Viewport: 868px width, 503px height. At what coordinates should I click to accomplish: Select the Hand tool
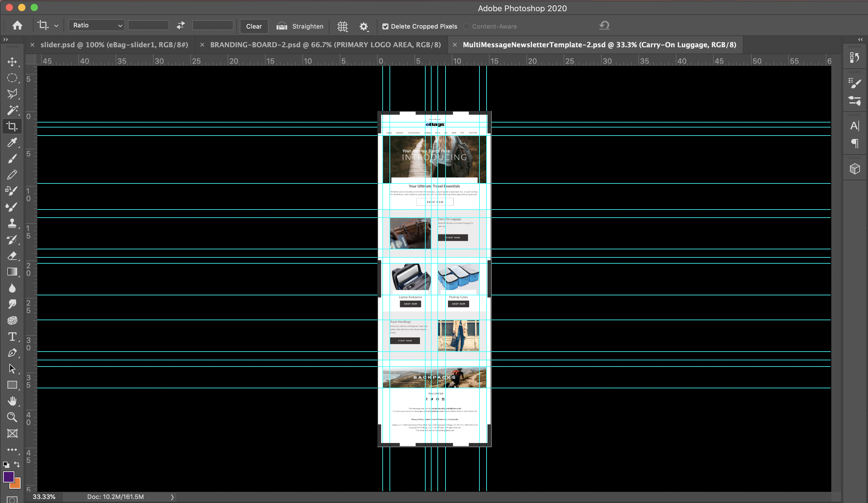coord(12,401)
